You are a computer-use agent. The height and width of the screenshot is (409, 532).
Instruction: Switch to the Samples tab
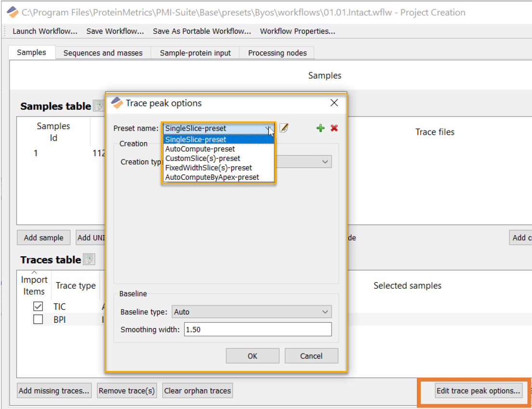tap(31, 53)
